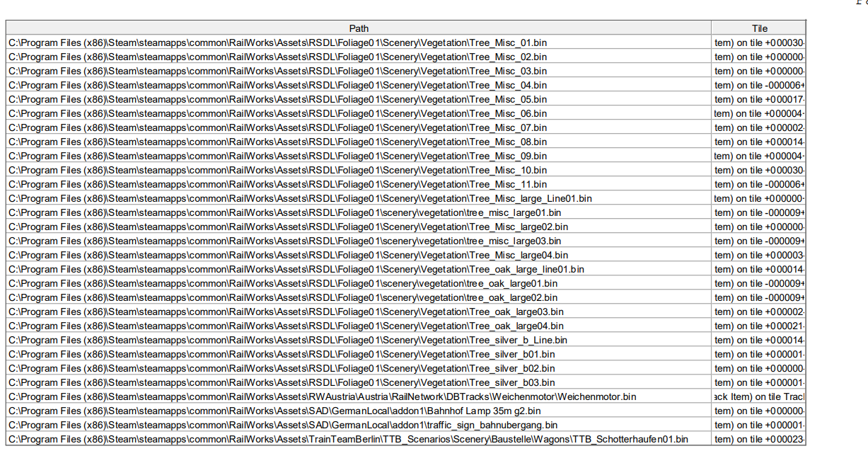Viewport: 868px width, 451px height.
Task: Click the Tile cell of the Weichenmotor.bin row
Action: (759, 396)
